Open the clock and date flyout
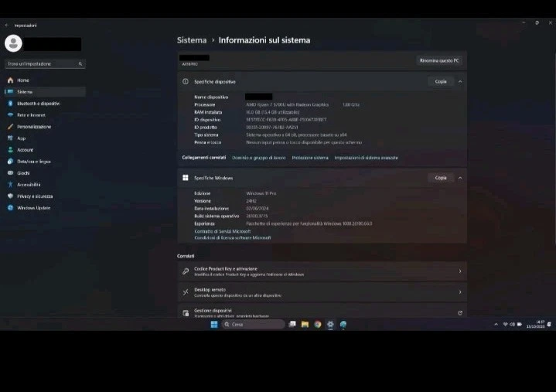This screenshot has height=392, width=556. (535, 324)
